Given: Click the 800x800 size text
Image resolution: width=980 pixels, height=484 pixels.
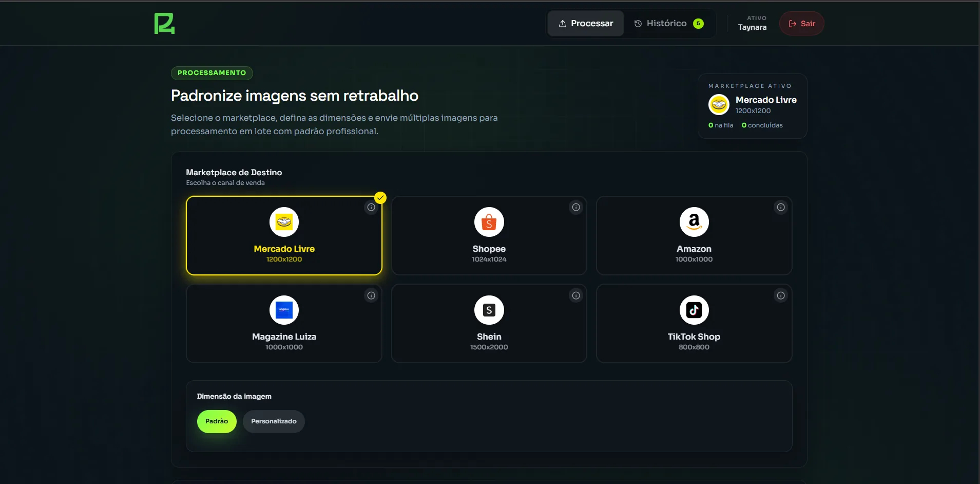Looking at the screenshot, I should (x=694, y=347).
